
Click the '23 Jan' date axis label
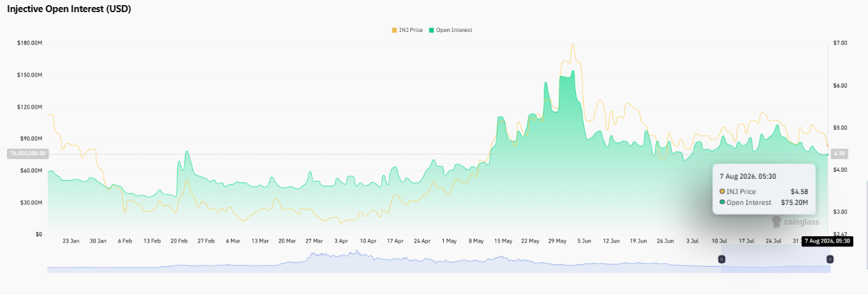[x=71, y=241]
